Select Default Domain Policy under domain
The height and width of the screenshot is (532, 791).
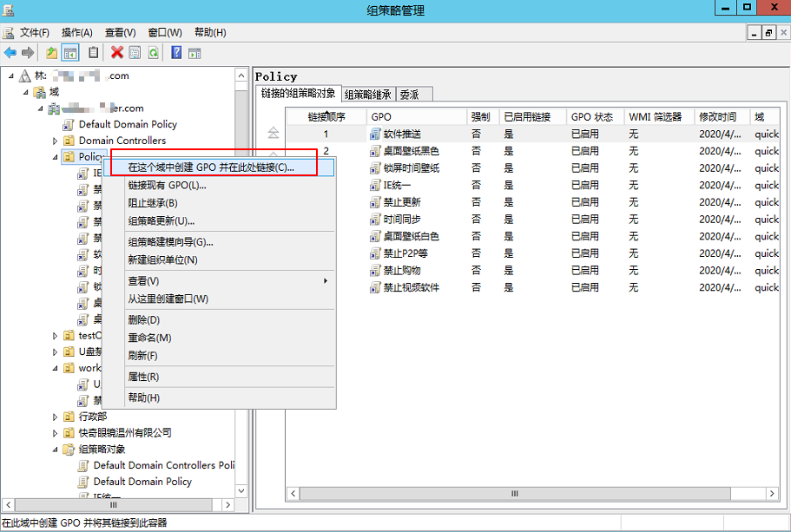(128, 124)
